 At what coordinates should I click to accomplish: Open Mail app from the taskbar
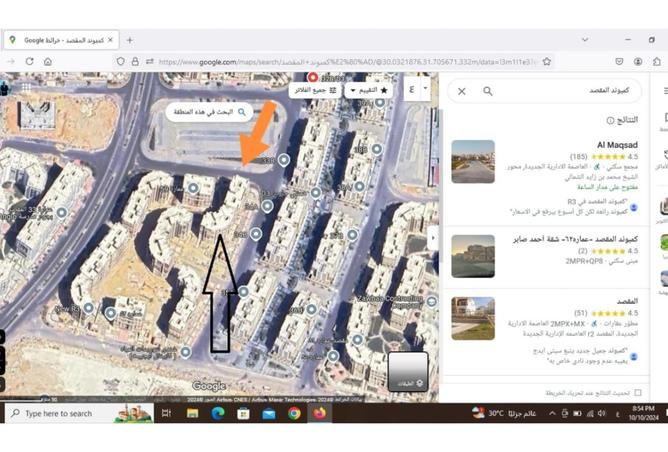[x=269, y=413]
